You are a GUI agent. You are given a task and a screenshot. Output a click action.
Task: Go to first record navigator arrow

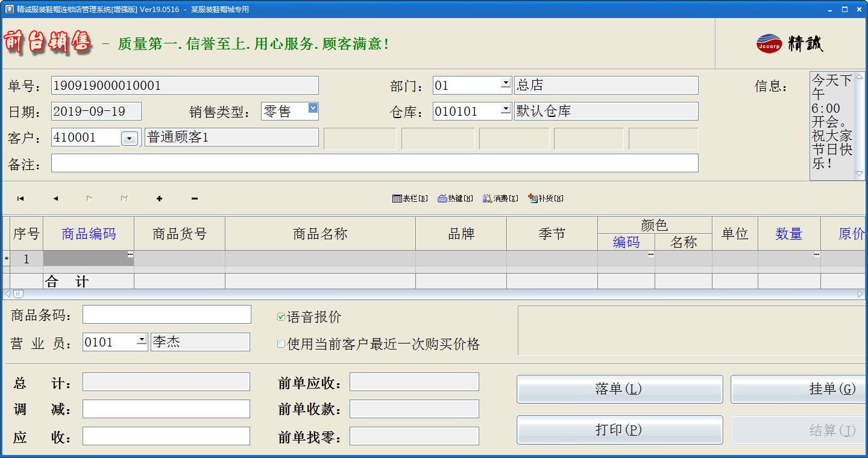(x=20, y=198)
